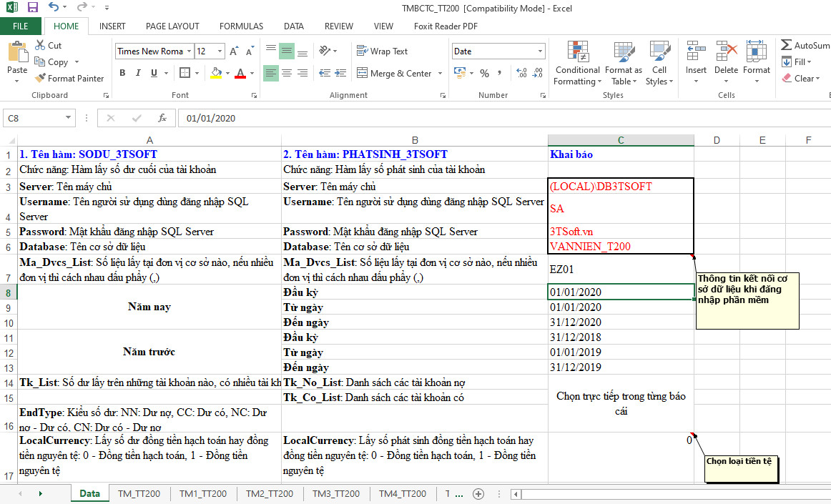Image resolution: width=831 pixels, height=504 pixels.
Task: Open the Conditional Formatting menu
Action: (578, 62)
